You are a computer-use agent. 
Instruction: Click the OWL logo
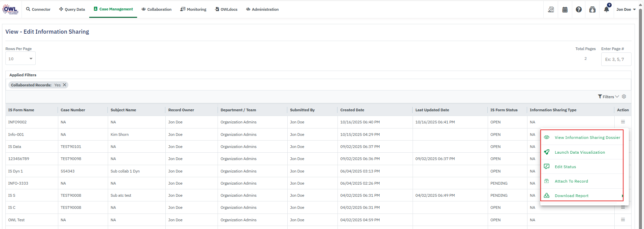pos(10,9)
